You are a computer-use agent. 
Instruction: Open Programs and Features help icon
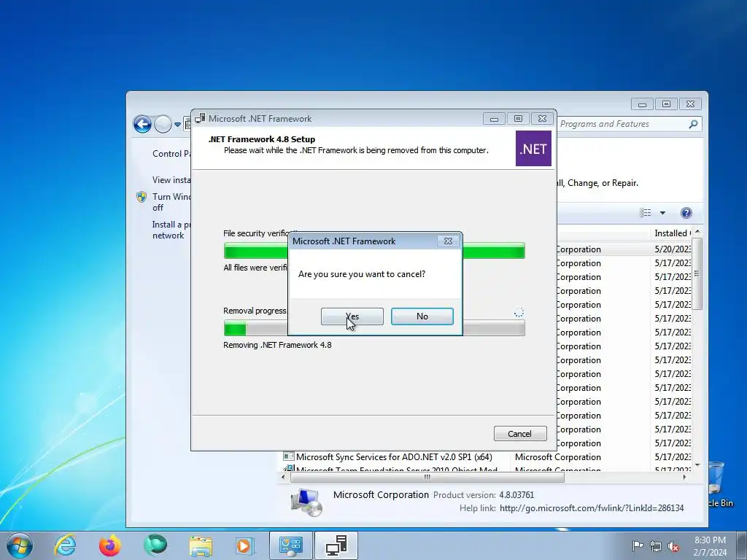click(x=686, y=213)
